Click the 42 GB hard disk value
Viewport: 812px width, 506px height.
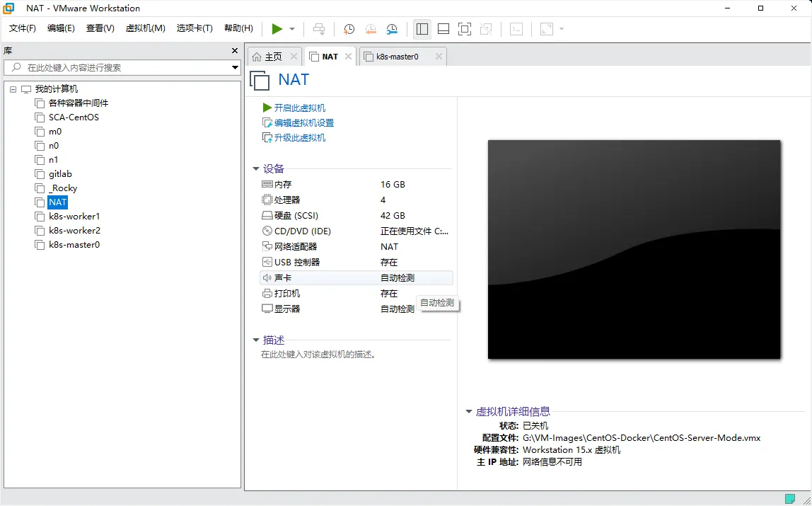[393, 215]
